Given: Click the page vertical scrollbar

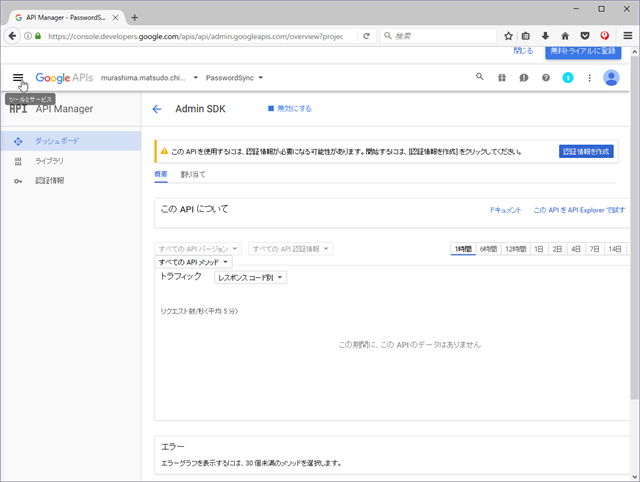Looking at the screenshot, I should (x=634, y=229).
